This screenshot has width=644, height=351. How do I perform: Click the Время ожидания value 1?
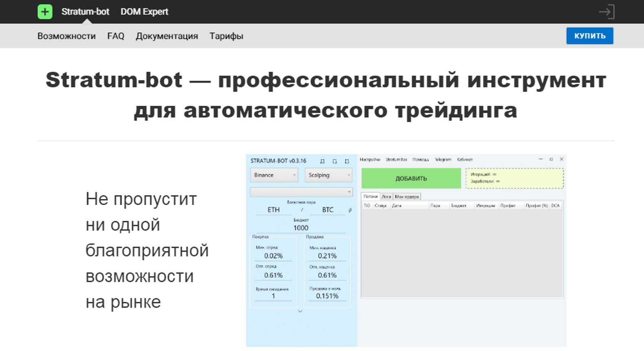273,296
